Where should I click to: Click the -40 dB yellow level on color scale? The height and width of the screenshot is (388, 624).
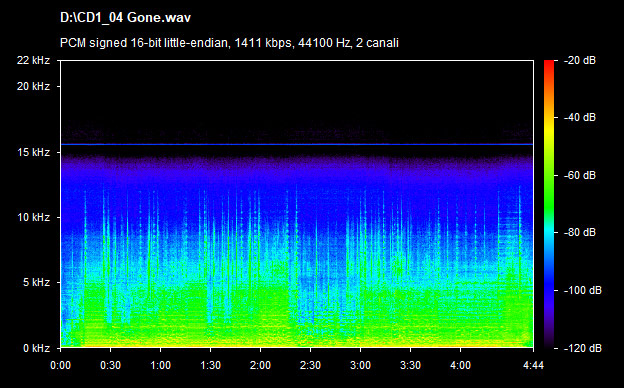coord(549,117)
